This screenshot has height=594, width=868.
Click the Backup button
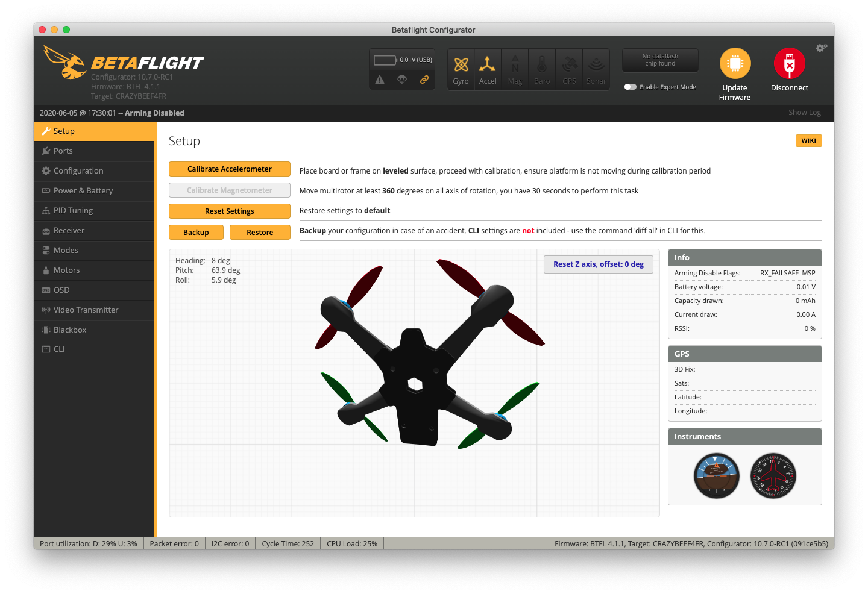point(196,233)
